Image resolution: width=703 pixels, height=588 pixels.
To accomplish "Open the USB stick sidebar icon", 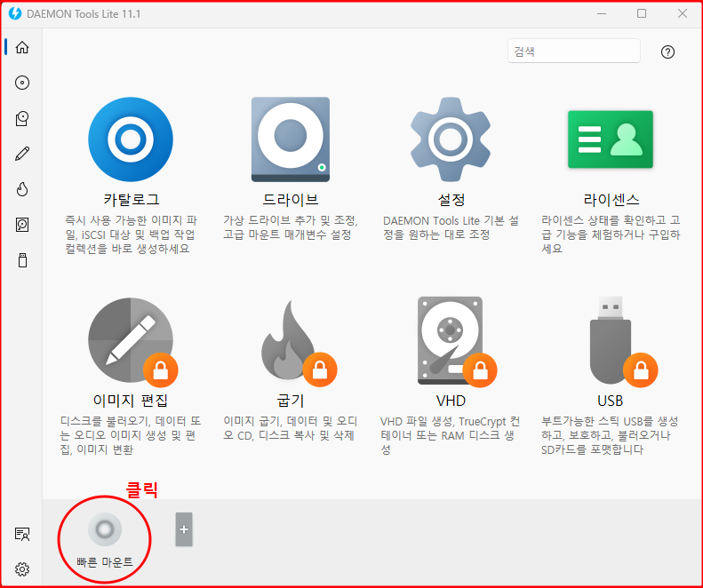I will (22, 260).
